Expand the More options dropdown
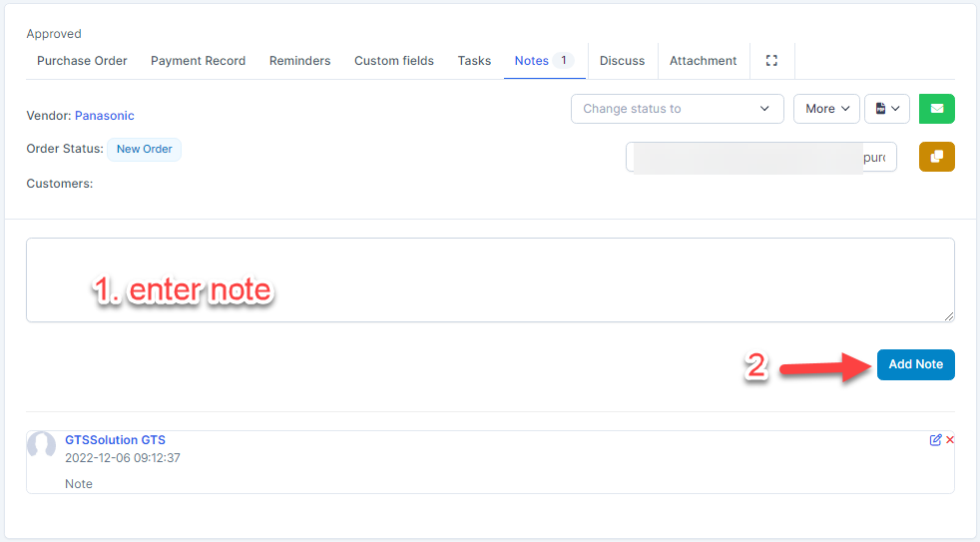The width and height of the screenshot is (980, 542). 825,109
